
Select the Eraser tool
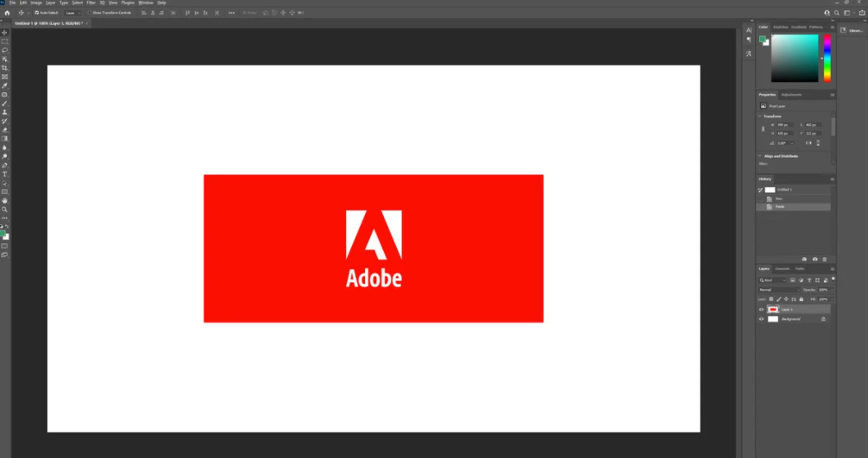(5, 130)
